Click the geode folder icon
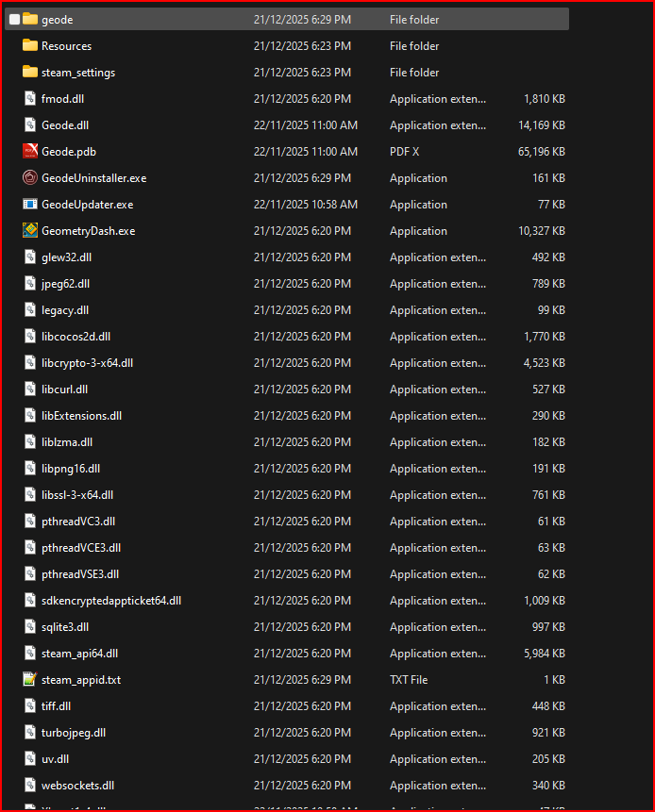 click(x=30, y=19)
